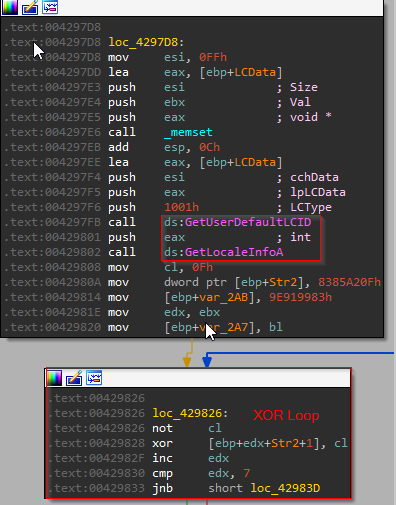Jump to loc_42983D jump target
396x505 pixels.
[x=285, y=488]
